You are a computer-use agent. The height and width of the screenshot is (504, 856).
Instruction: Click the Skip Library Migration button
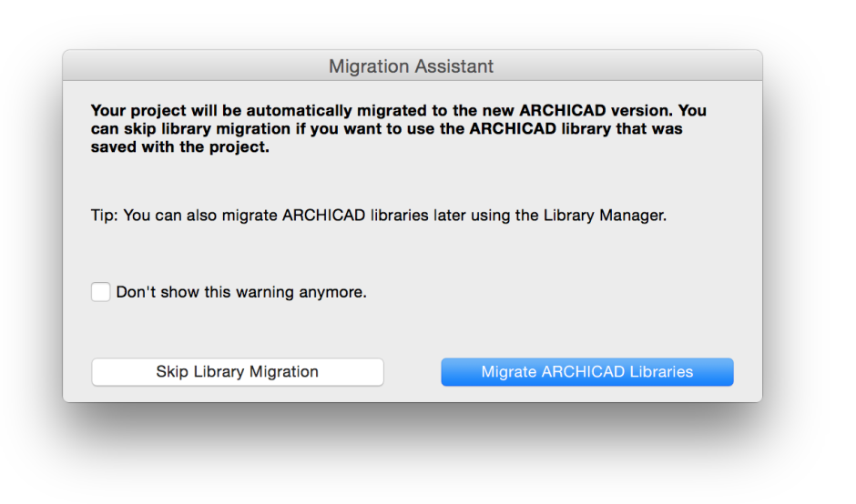coord(238,372)
